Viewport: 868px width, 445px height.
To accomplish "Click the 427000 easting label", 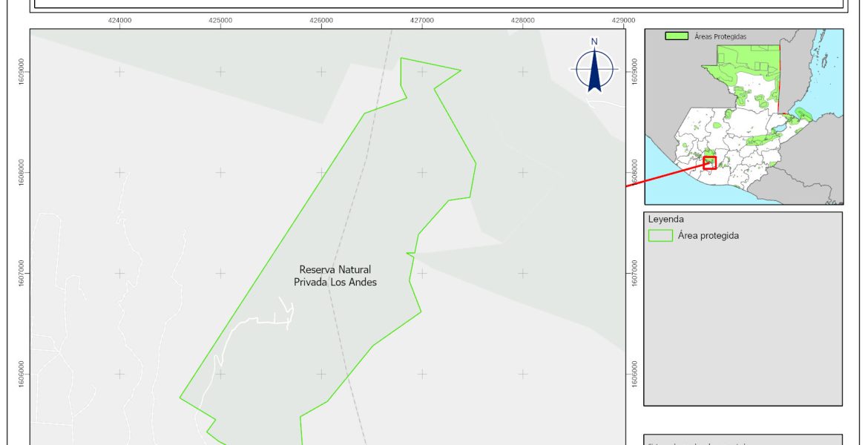I will [422, 21].
